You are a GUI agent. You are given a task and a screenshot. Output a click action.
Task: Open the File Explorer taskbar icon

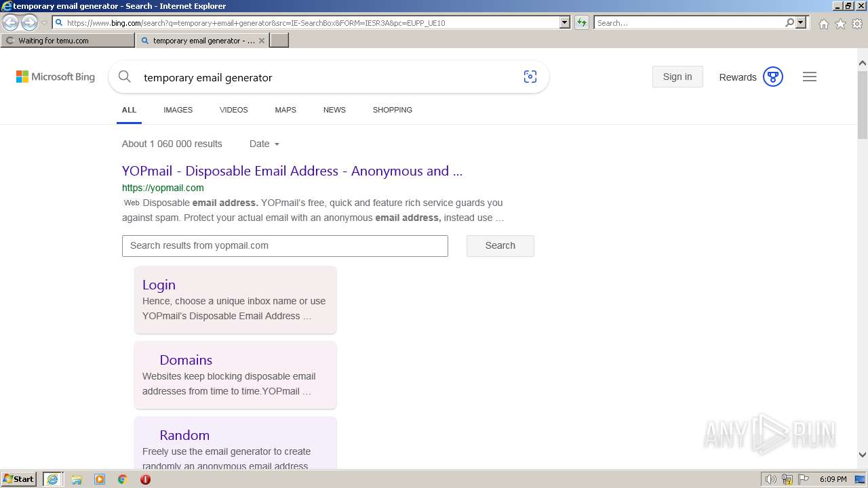click(77, 479)
